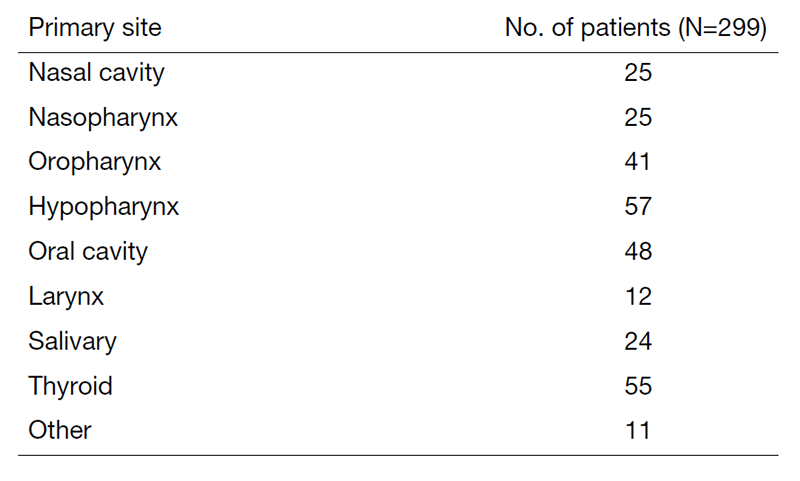This screenshot has height=481, width=800.
Task: Select the 'Nasopharynx' row label
Action: [103, 117]
